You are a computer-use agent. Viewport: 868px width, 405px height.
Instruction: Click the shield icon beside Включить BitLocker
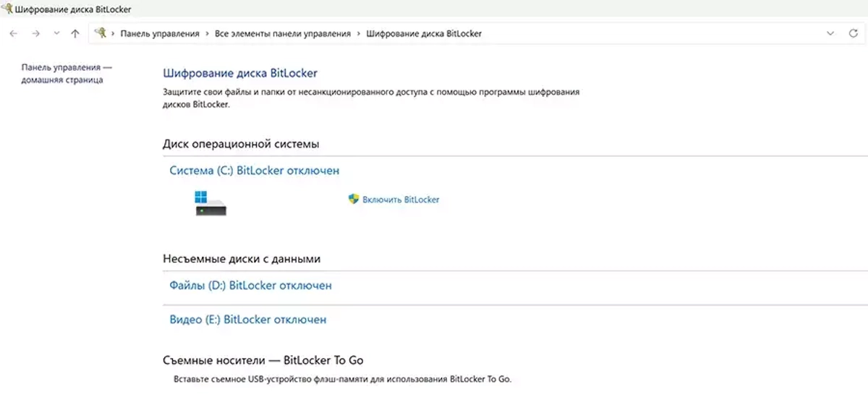pos(354,199)
